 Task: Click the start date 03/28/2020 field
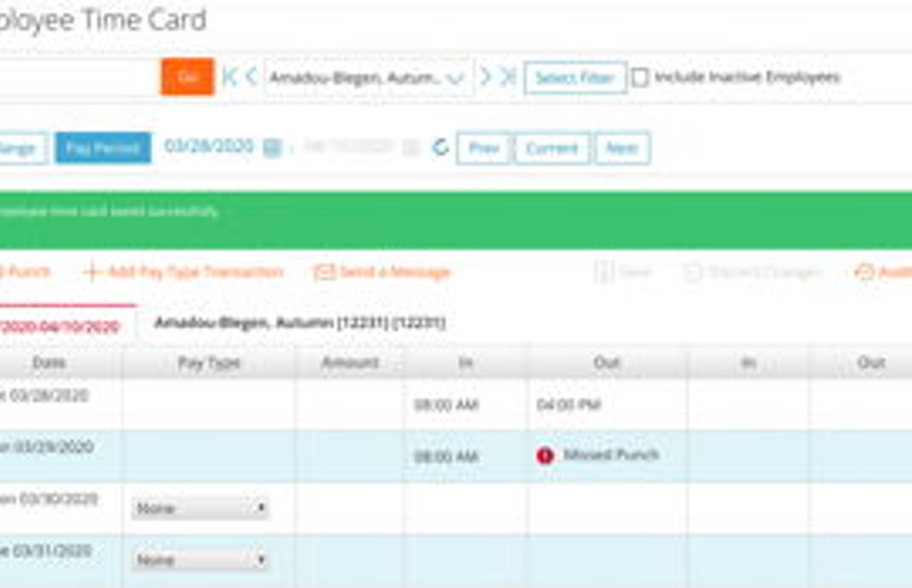(x=209, y=146)
